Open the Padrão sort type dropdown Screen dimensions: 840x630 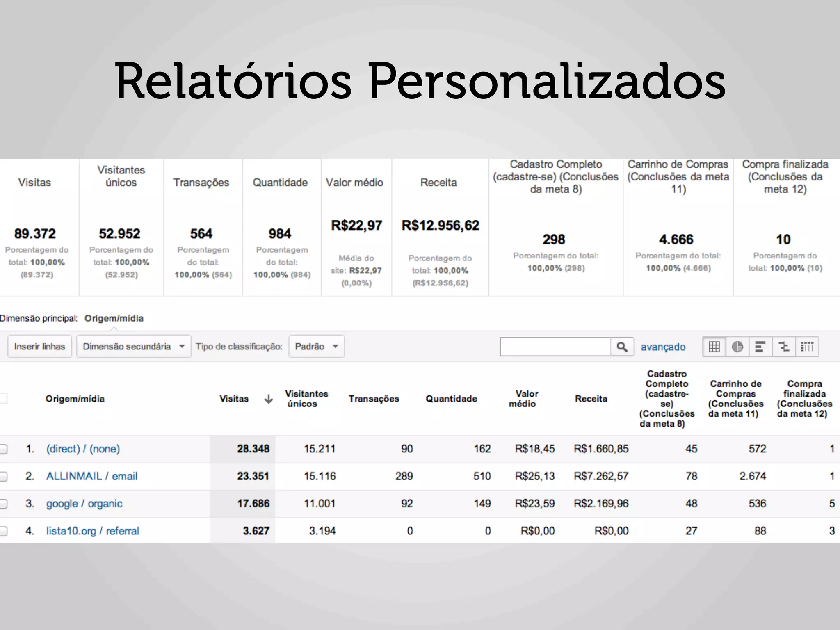click(316, 347)
